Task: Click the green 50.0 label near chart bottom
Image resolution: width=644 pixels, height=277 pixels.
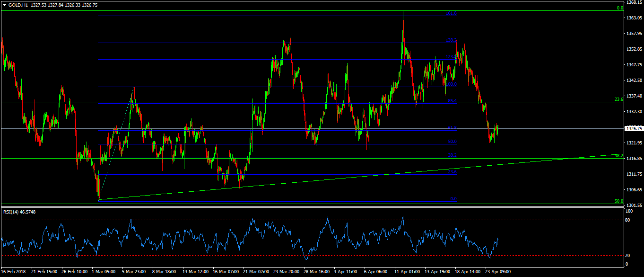Action: (x=618, y=201)
